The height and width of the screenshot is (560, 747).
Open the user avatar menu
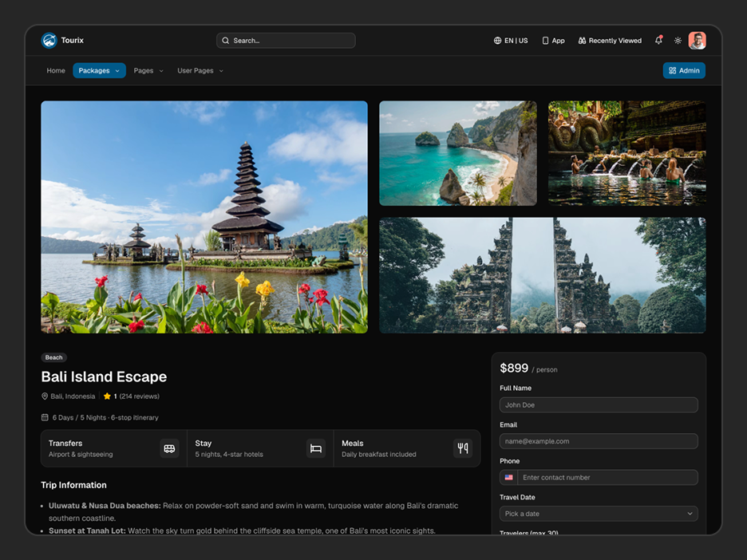point(698,41)
